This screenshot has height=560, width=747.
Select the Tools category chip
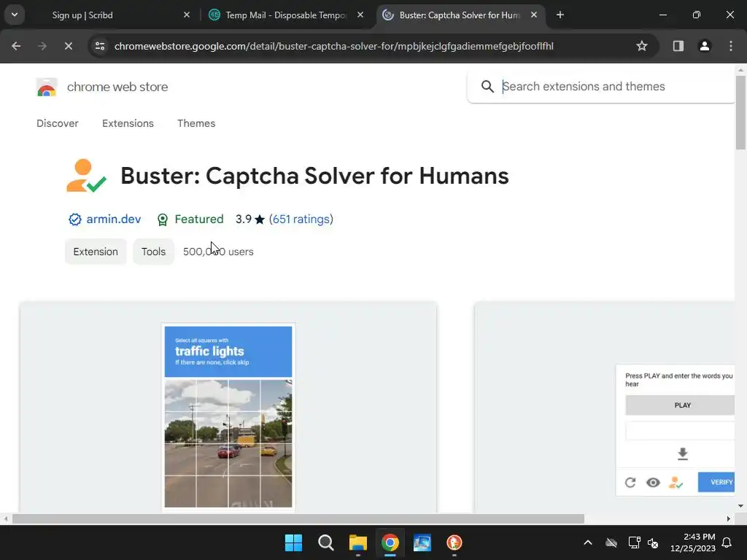pos(153,252)
